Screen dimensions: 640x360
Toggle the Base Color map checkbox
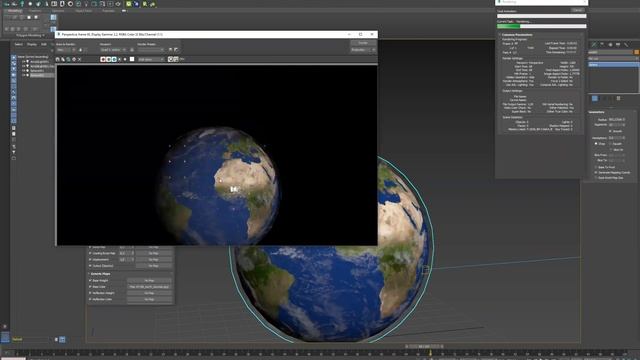click(90, 287)
